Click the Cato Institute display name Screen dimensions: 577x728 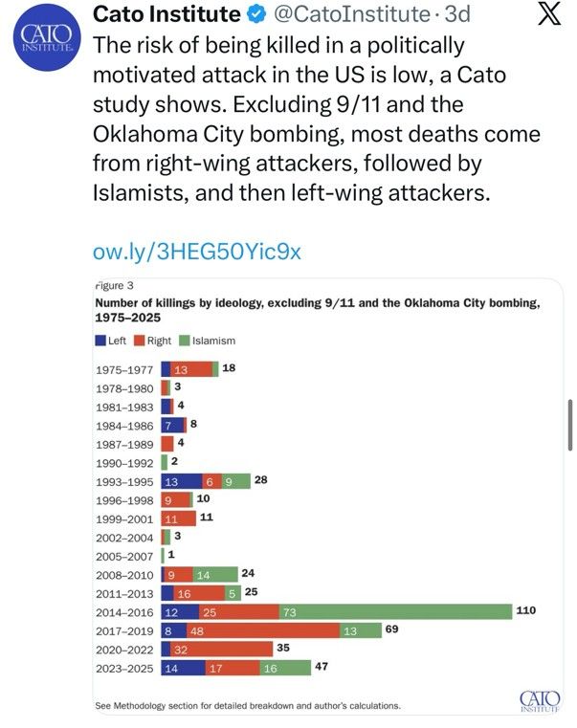pos(166,14)
